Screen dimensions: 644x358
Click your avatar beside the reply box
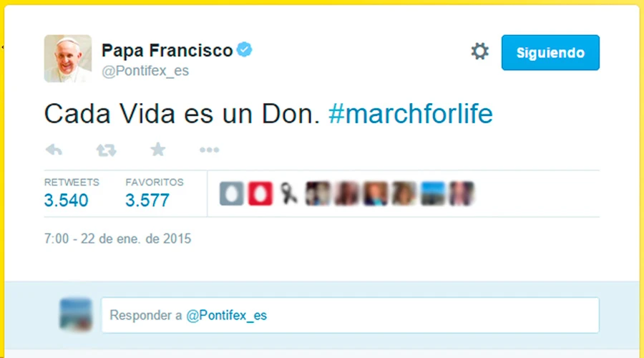[x=75, y=314]
